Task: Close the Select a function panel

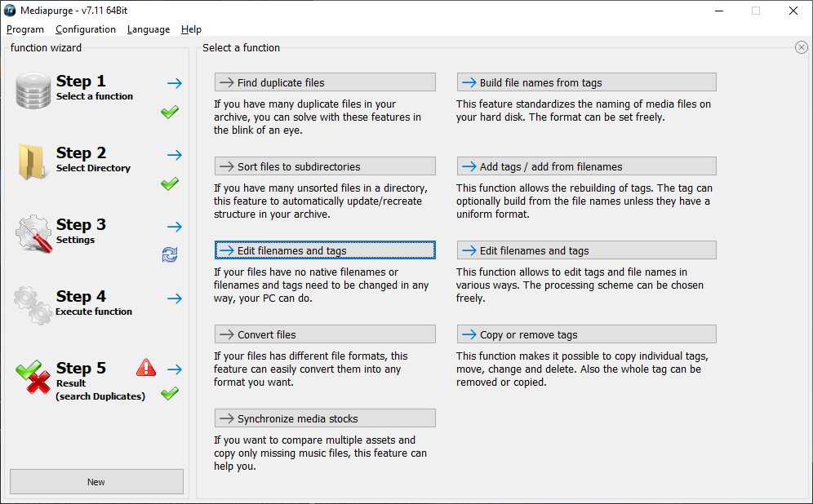Action: [801, 47]
